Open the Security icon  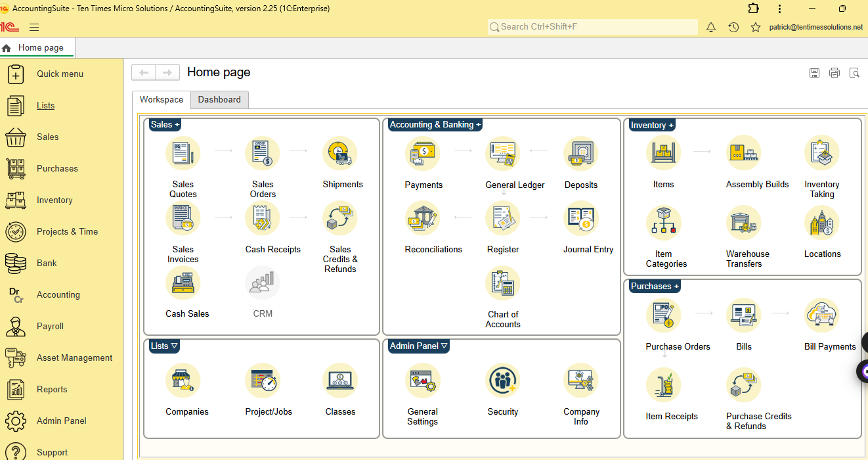click(x=503, y=380)
